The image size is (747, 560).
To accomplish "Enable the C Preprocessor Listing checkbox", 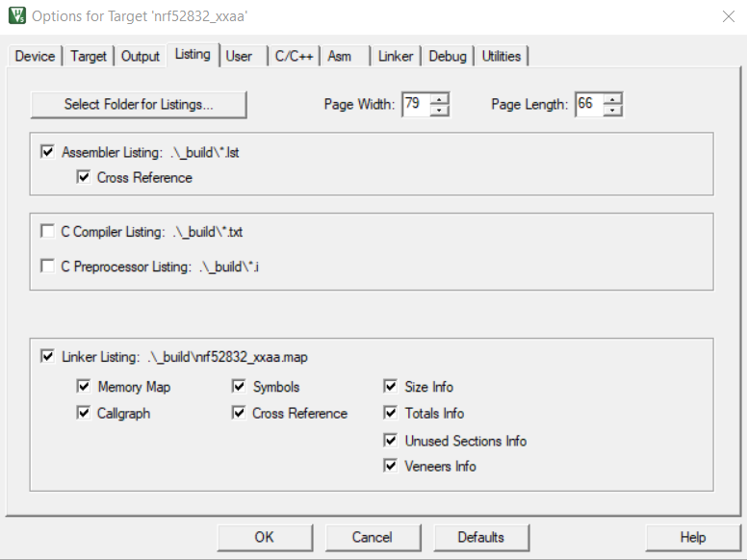I will [x=47, y=267].
